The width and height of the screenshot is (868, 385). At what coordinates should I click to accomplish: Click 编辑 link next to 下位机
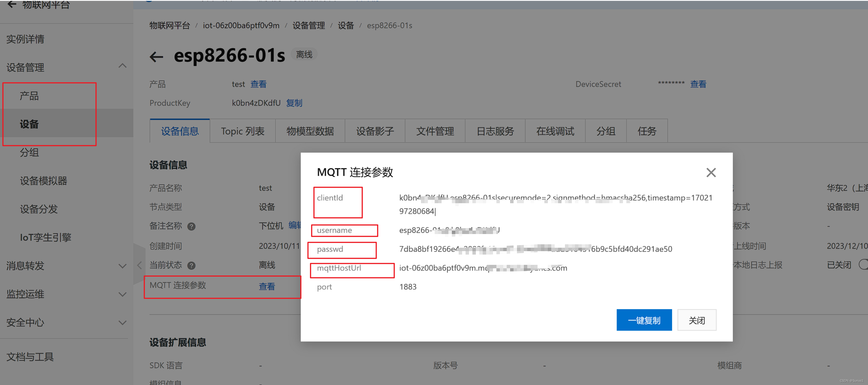[295, 225]
